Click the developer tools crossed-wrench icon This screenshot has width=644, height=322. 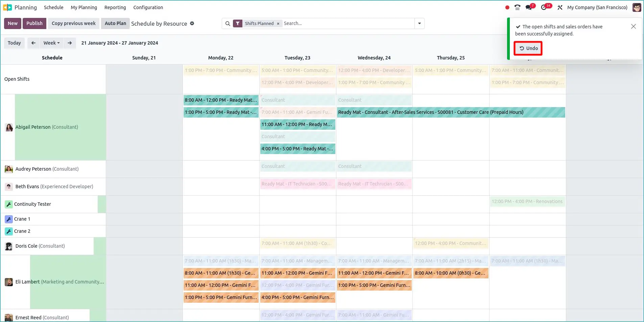click(x=559, y=7)
